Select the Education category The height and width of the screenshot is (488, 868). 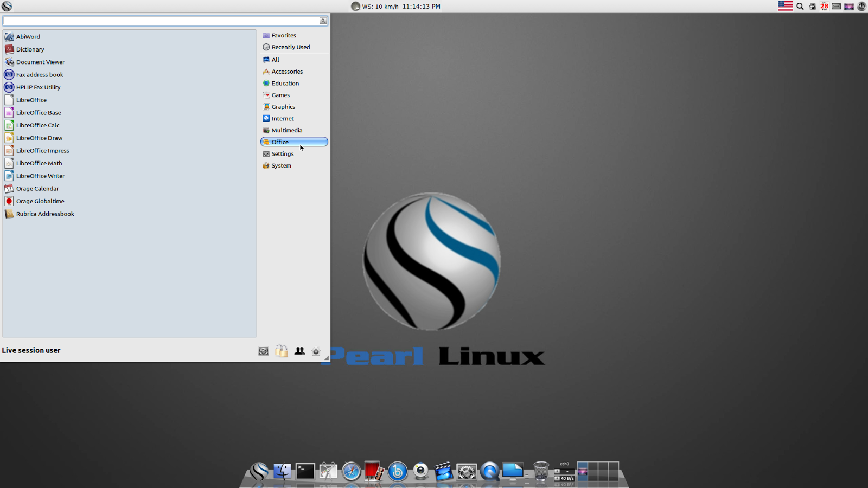[294, 84]
